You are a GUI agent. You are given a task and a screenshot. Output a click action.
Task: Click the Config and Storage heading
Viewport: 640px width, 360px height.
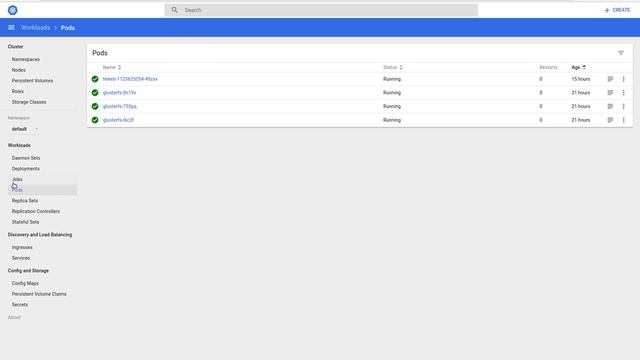coord(28,271)
